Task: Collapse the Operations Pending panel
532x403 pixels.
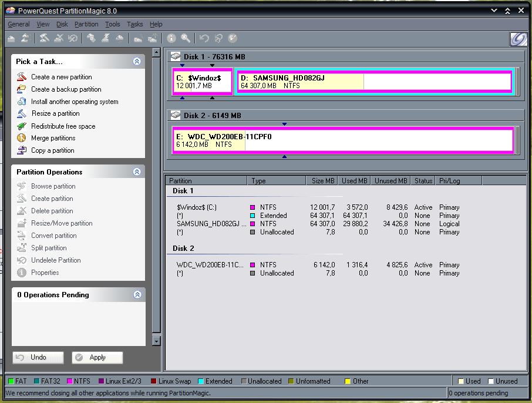Action: click(x=137, y=294)
